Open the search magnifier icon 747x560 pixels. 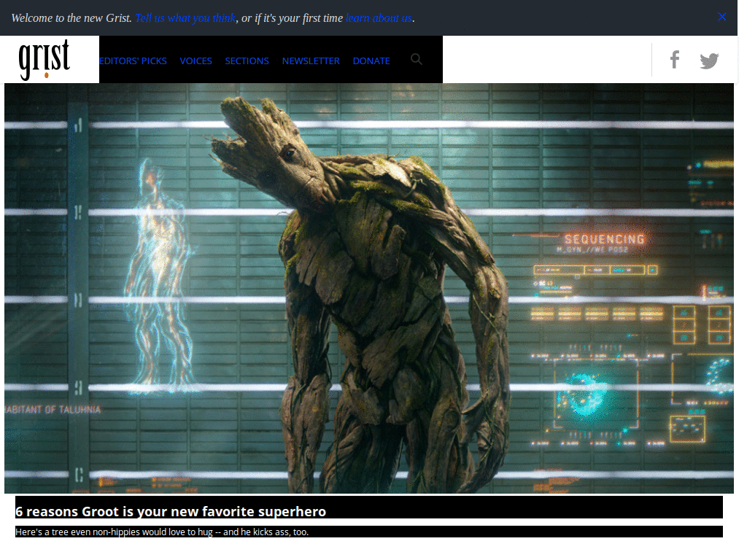417,59
